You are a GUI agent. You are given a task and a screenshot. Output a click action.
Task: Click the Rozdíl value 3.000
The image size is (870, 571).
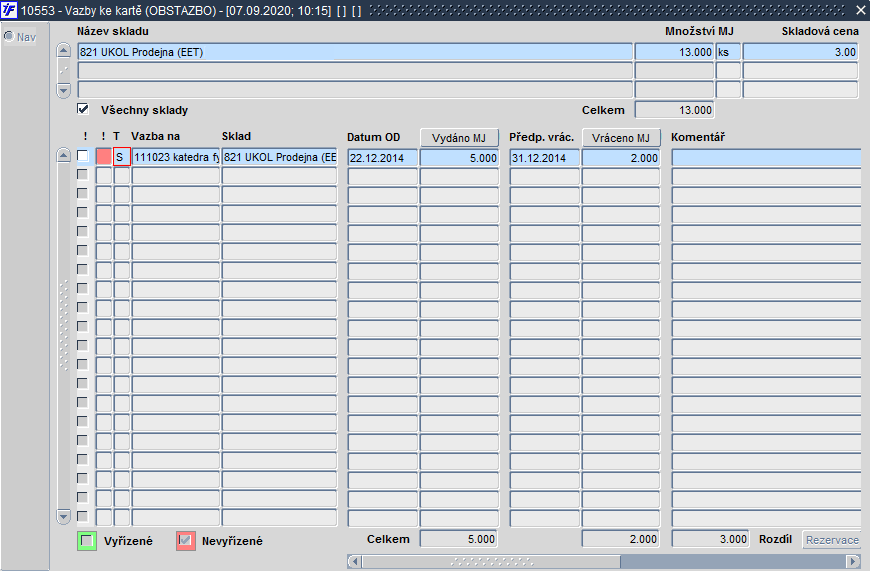(711, 539)
